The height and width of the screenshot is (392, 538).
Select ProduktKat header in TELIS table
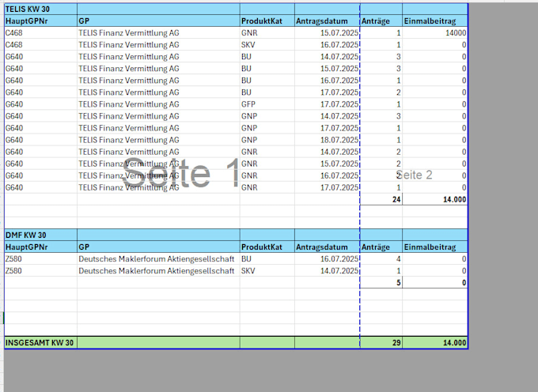(x=267, y=21)
